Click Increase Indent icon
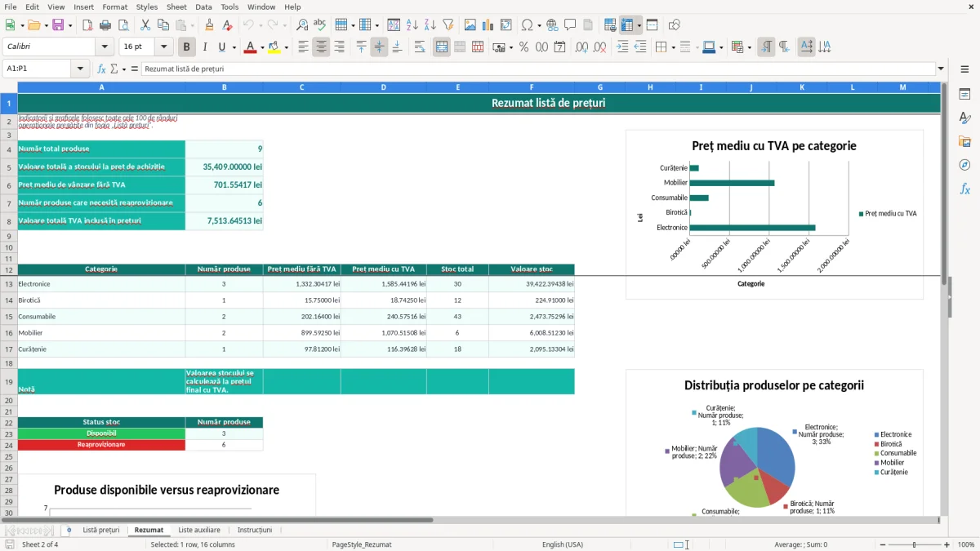Image resolution: width=980 pixels, height=551 pixels. (x=622, y=47)
